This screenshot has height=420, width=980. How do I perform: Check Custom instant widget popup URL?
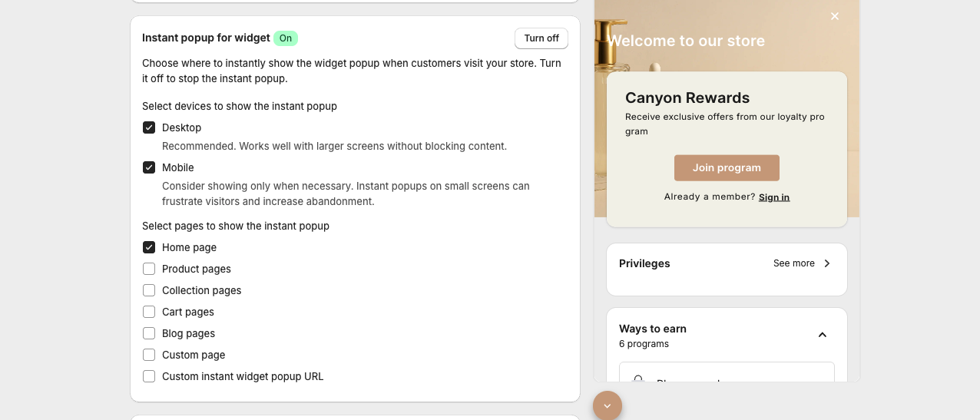click(149, 376)
